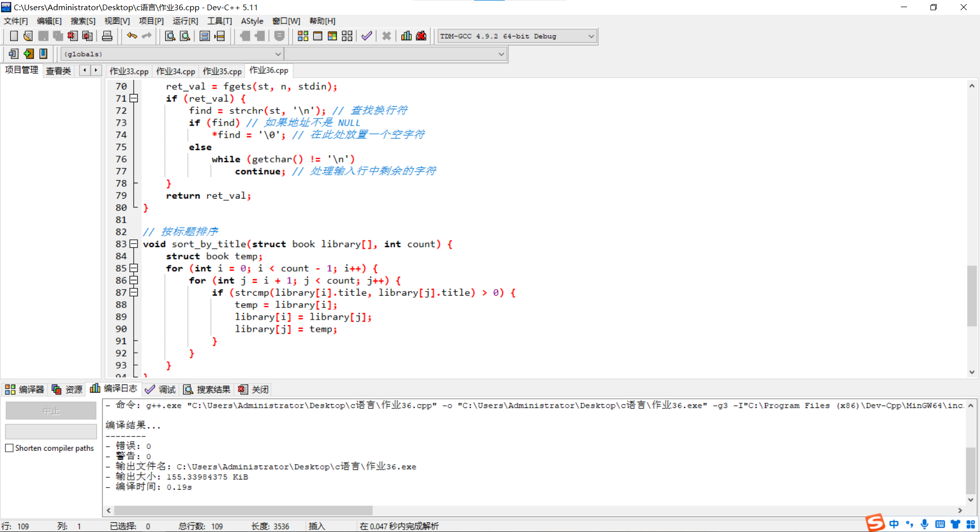Click the Print icon in toolbar

[107, 36]
